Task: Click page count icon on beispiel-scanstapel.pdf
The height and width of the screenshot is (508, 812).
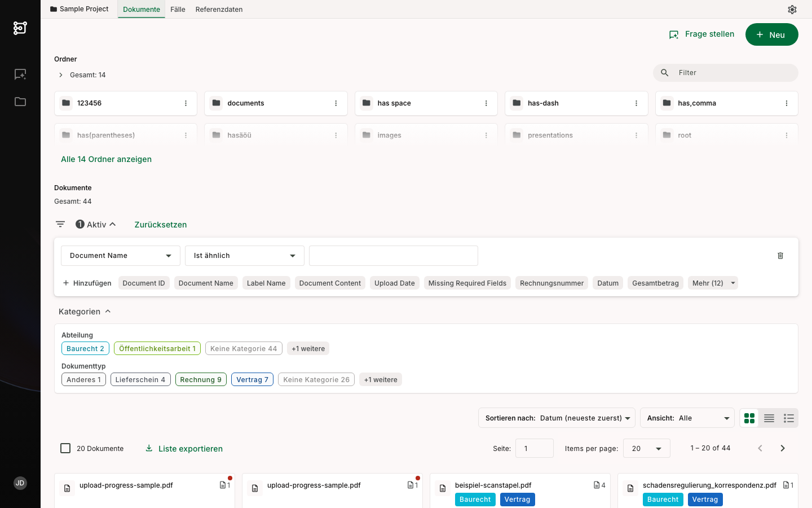Action: pos(597,485)
